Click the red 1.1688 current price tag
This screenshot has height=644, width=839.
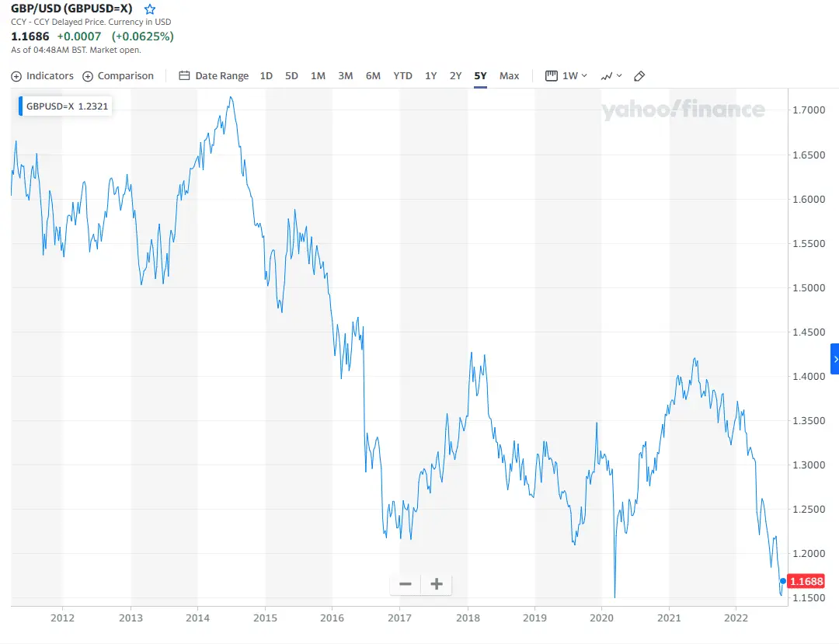[805, 581]
